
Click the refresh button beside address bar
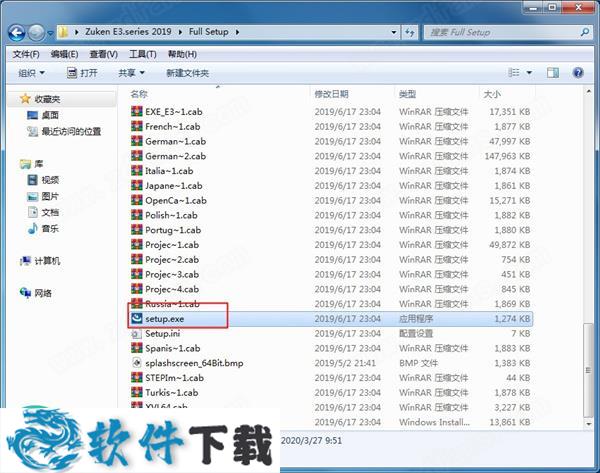[x=410, y=33]
